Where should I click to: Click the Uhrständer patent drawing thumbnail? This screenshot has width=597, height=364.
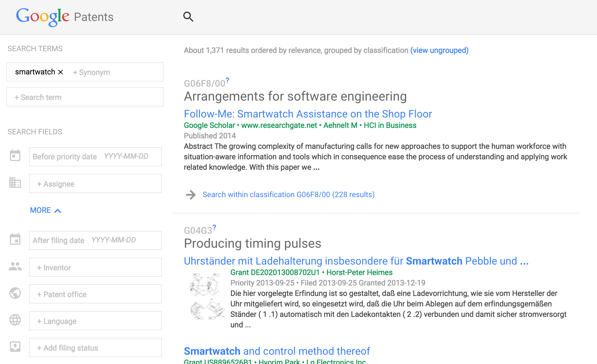(x=207, y=296)
